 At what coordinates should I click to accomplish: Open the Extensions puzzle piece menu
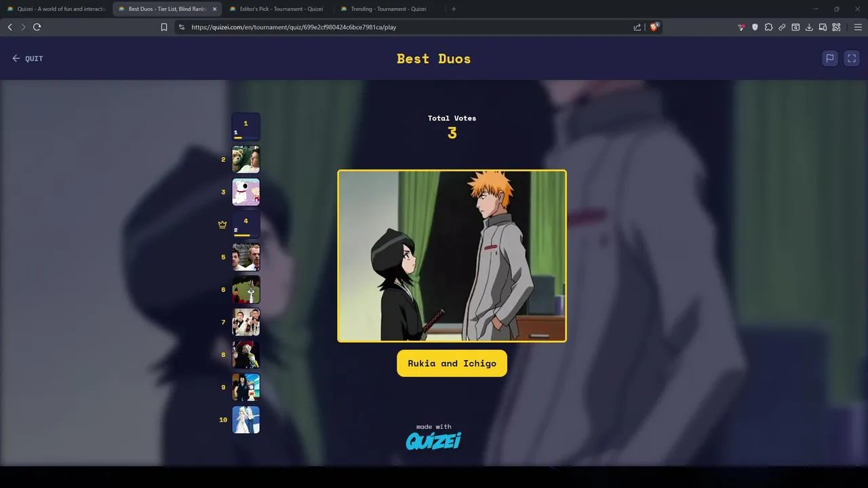pyautogui.click(x=768, y=27)
